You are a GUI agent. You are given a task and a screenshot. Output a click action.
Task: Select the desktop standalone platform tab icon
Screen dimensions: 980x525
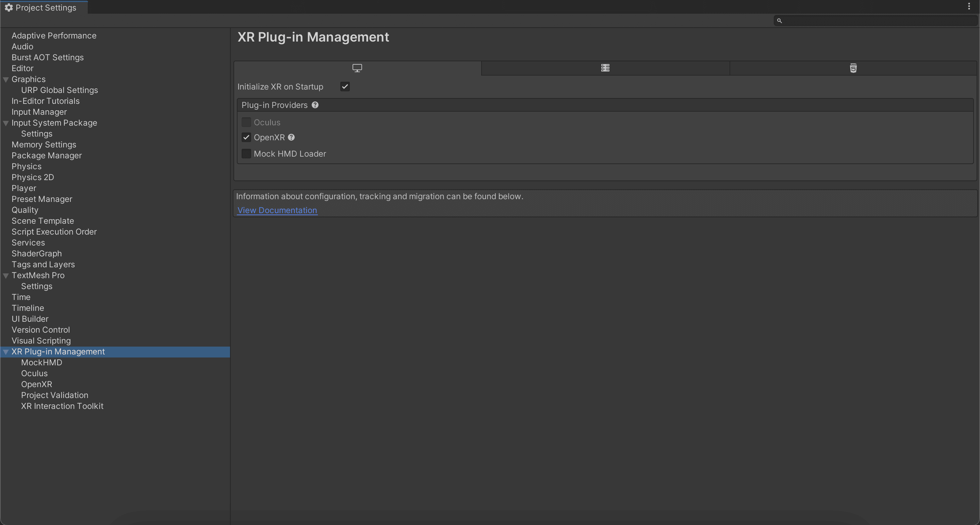click(357, 68)
